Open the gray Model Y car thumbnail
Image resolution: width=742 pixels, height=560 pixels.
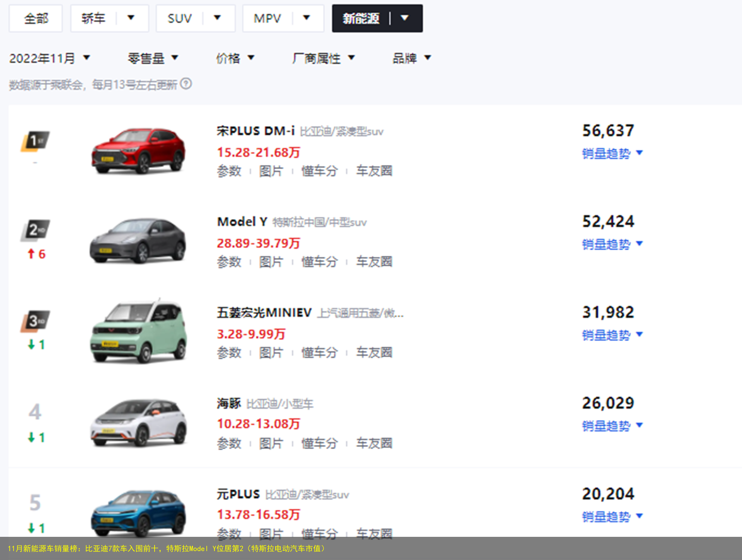(x=138, y=241)
